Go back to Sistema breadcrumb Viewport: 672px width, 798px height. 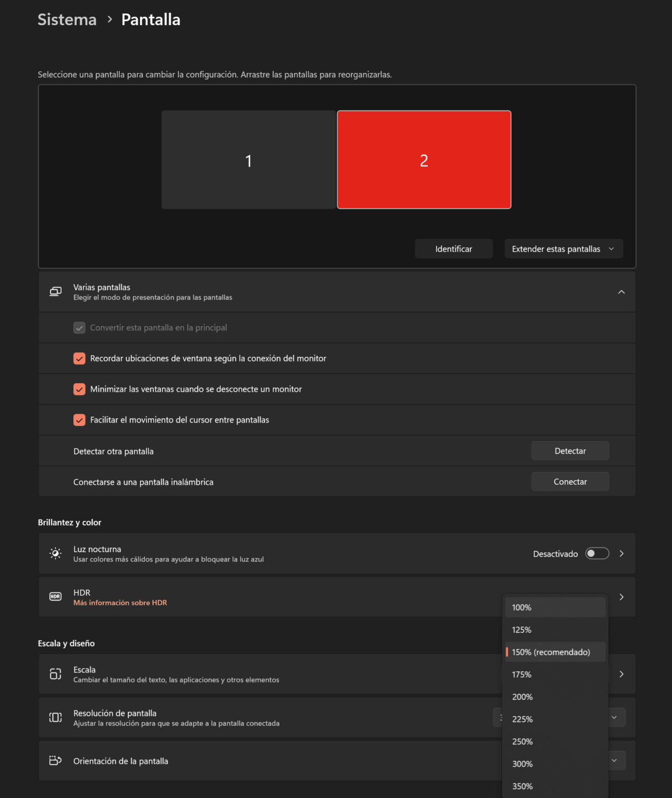click(67, 20)
